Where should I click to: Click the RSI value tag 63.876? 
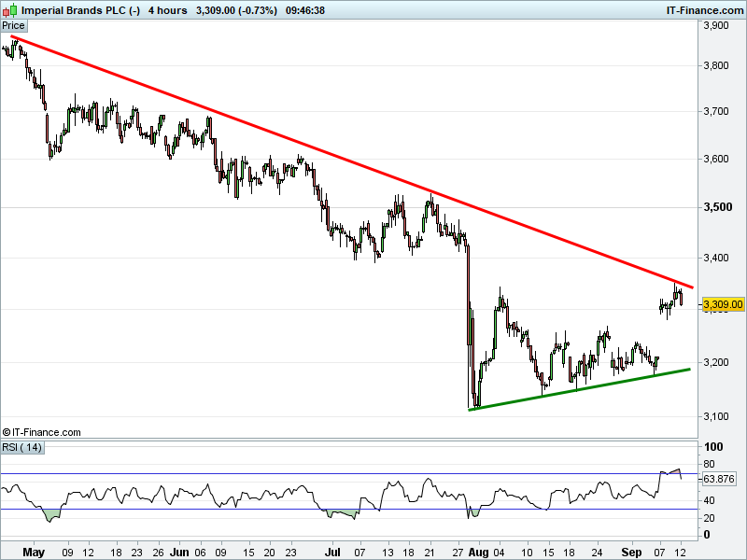click(x=718, y=479)
